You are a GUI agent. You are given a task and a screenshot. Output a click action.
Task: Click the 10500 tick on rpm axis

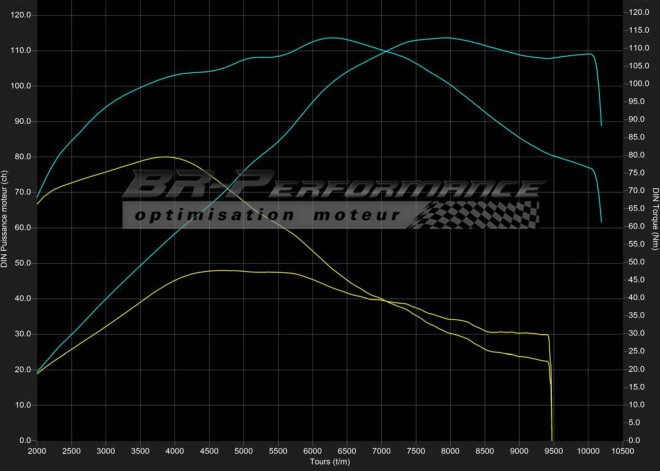click(x=621, y=452)
